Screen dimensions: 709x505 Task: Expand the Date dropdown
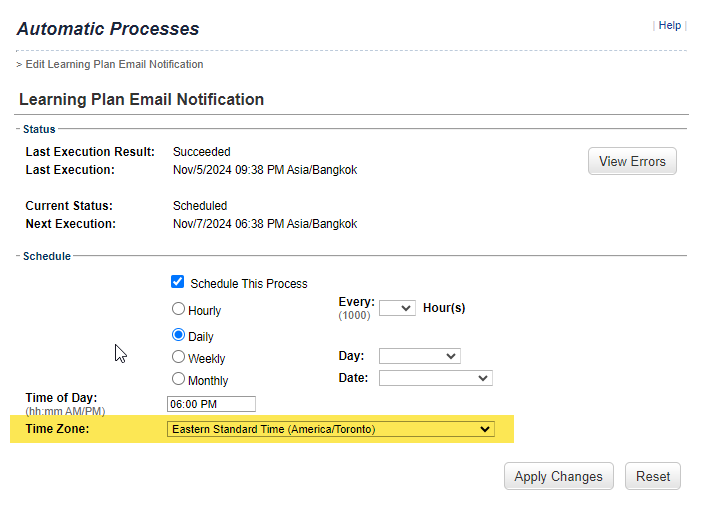click(435, 378)
